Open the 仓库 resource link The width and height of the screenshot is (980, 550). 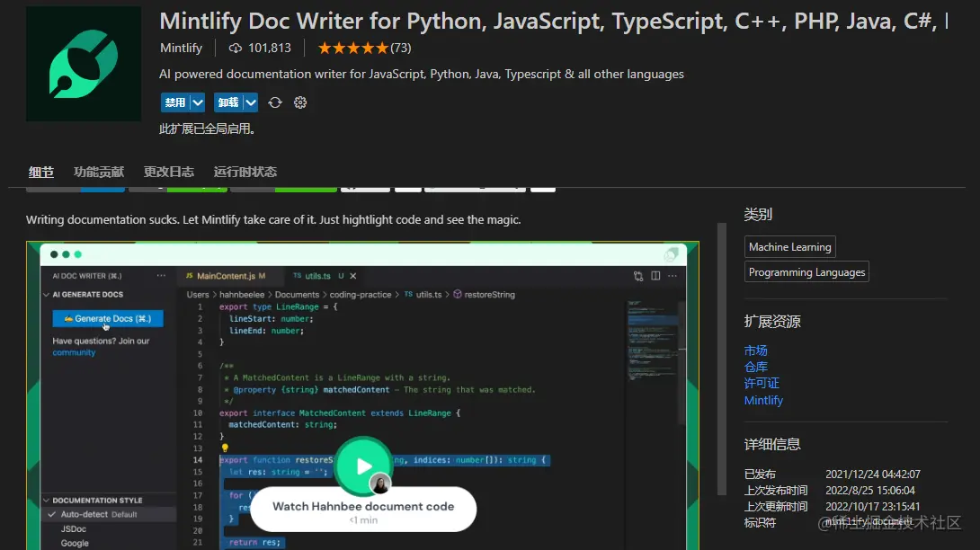(x=755, y=367)
